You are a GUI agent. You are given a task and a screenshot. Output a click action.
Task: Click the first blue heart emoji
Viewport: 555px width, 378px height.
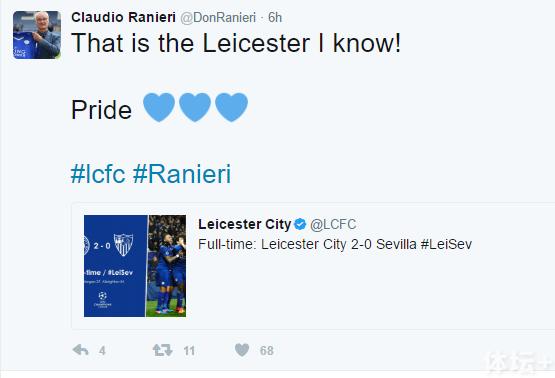pos(159,107)
